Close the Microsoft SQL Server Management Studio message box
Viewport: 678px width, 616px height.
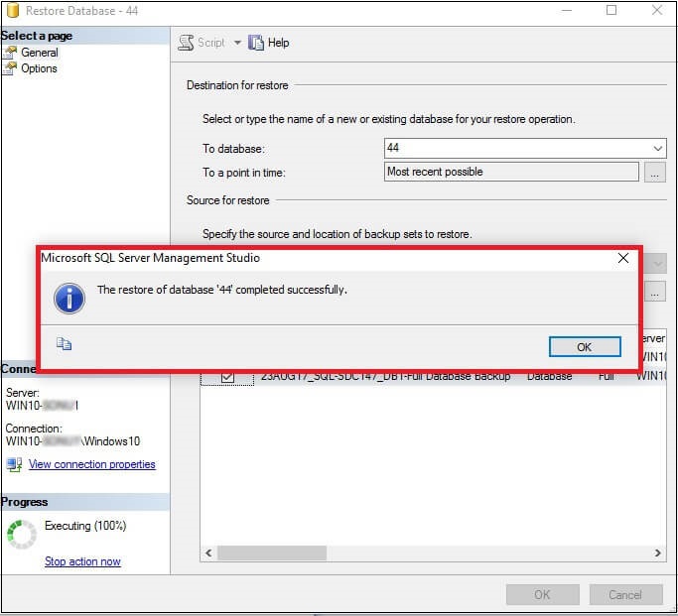point(623,258)
